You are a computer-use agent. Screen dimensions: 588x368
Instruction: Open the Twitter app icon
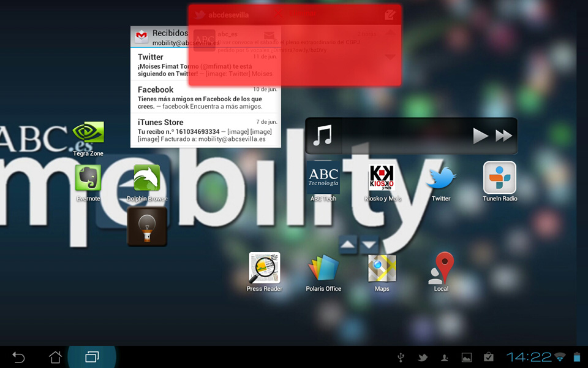(x=441, y=178)
